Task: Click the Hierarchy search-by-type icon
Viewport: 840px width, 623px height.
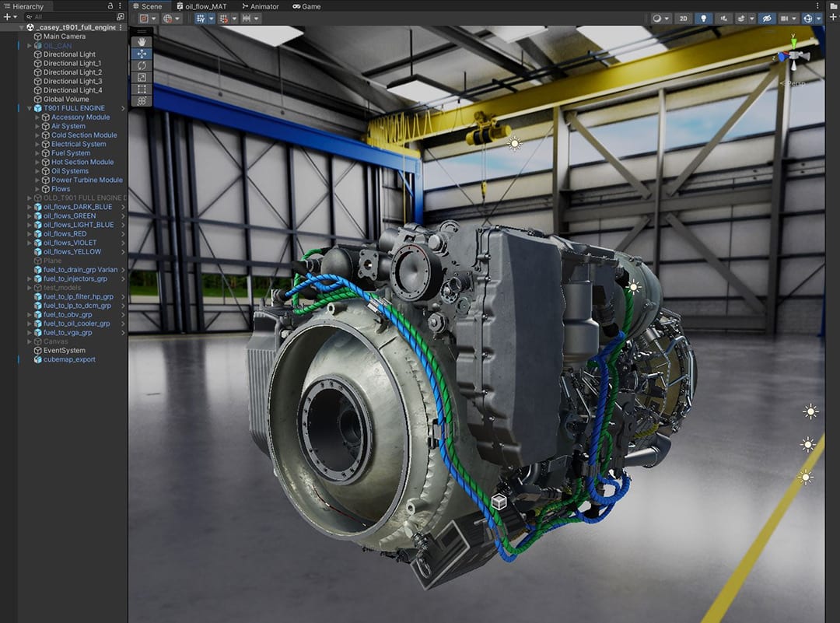Action: pyautogui.click(x=120, y=16)
